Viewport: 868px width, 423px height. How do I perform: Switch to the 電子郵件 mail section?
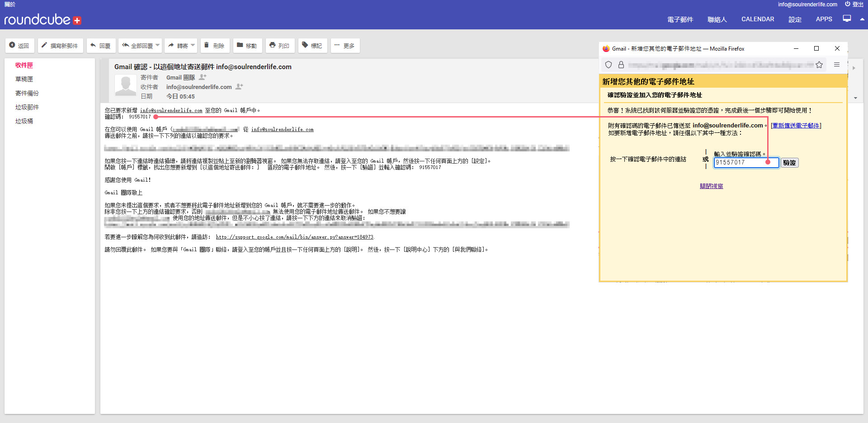pos(680,19)
